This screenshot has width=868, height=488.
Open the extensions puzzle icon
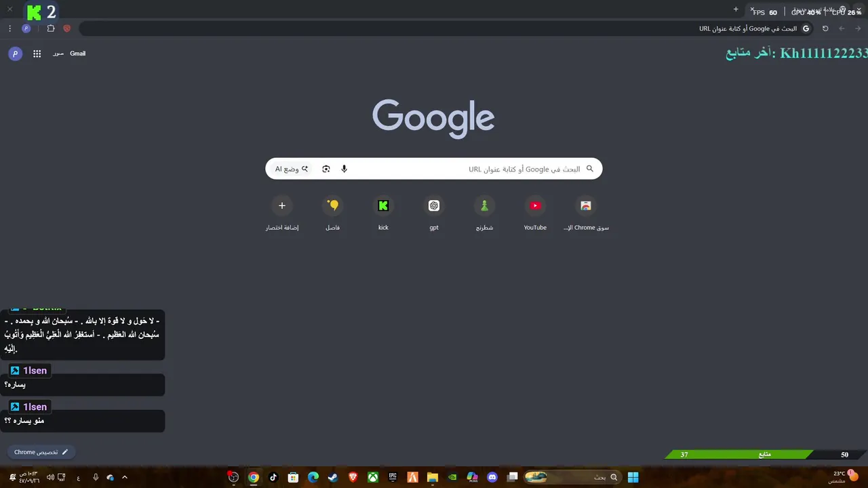[51, 28]
